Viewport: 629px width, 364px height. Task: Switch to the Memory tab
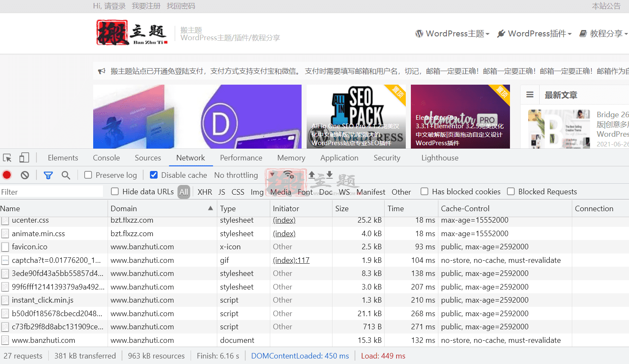point(291,157)
